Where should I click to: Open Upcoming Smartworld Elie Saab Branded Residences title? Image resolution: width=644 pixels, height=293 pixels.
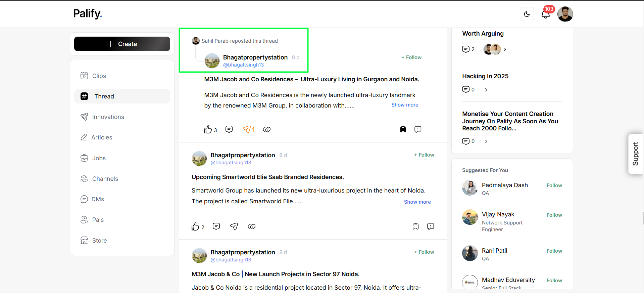pos(268,177)
